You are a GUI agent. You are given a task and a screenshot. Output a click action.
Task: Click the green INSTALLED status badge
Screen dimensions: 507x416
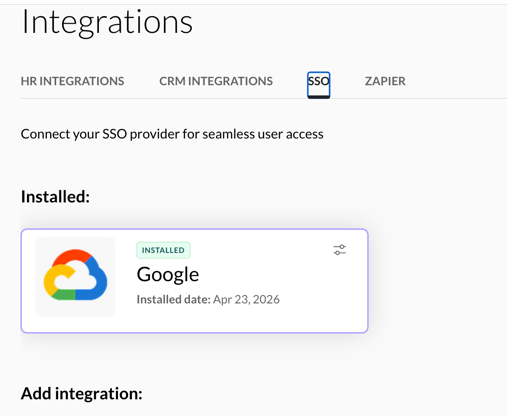point(163,250)
